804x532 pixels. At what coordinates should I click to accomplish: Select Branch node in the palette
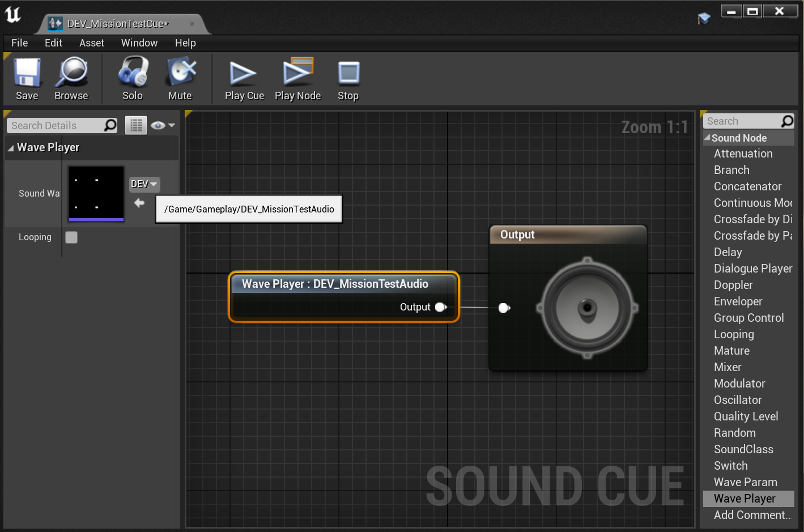pos(731,170)
